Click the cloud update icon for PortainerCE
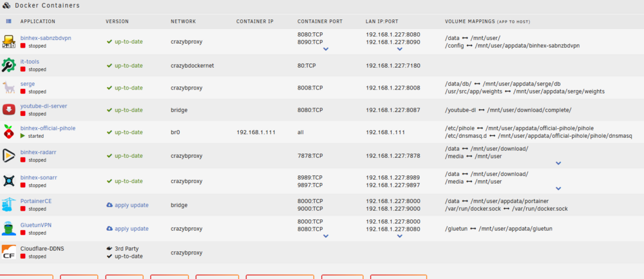Image resolution: width=644 pixels, height=279 pixels. coord(109,205)
